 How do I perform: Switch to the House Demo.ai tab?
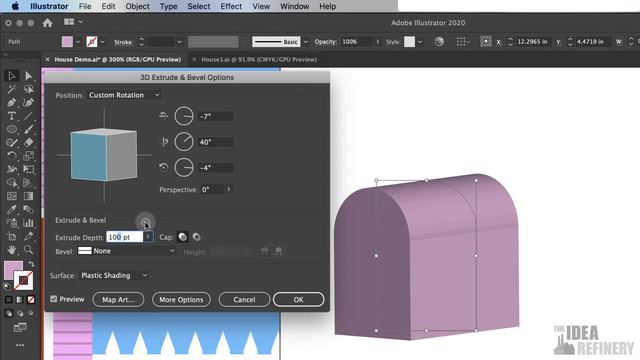[x=118, y=60]
